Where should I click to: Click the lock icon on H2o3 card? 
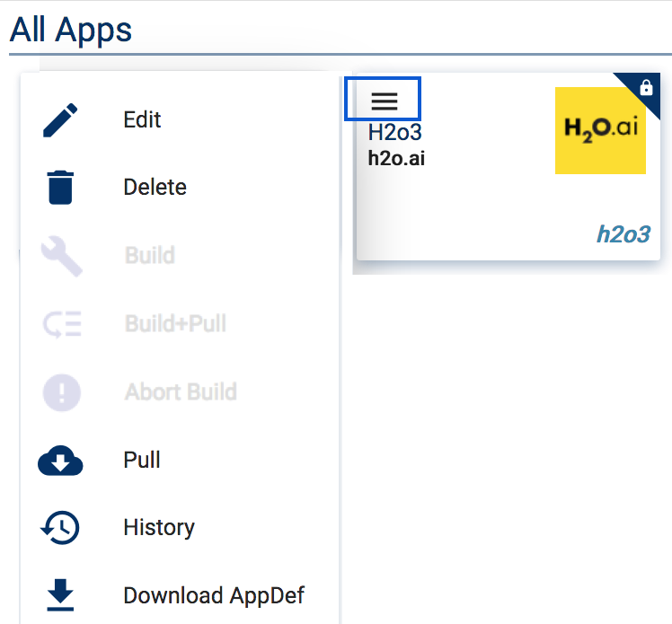(x=646, y=87)
